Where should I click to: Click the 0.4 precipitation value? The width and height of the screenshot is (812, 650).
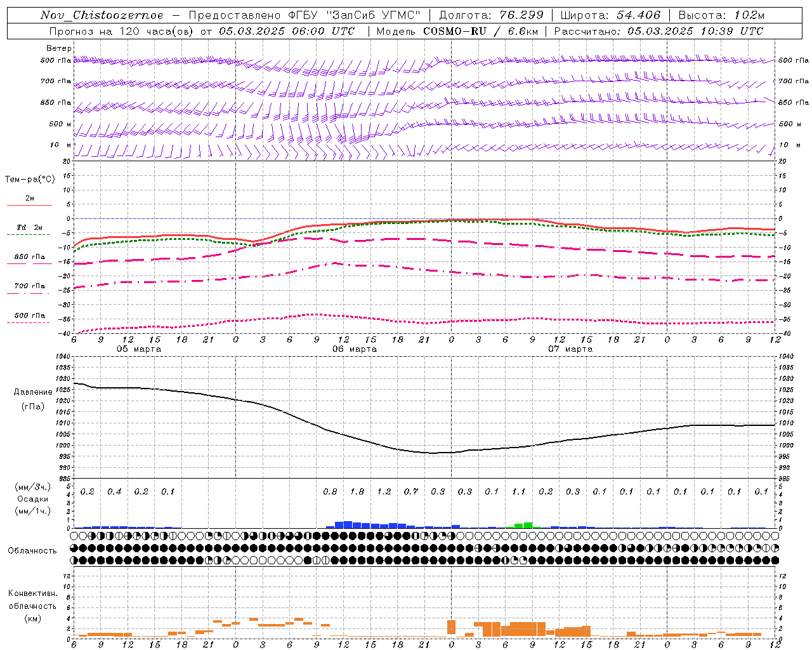pos(114,491)
